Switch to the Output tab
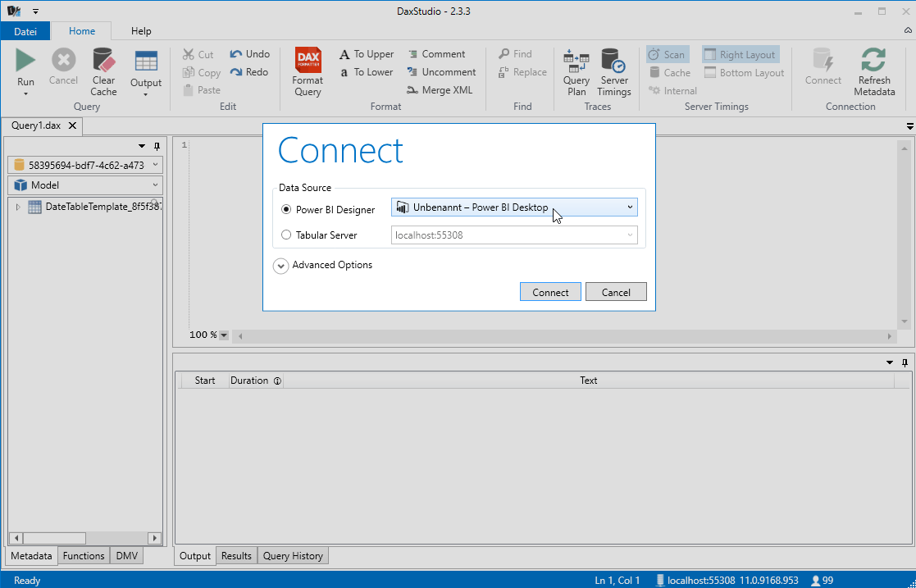The height and width of the screenshot is (588, 916). tap(195, 556)
